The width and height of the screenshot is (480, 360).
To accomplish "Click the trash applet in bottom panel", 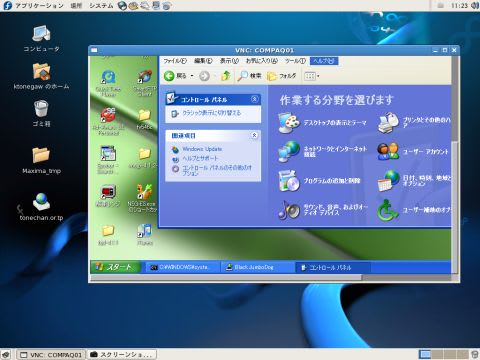I will pos(475,354).
